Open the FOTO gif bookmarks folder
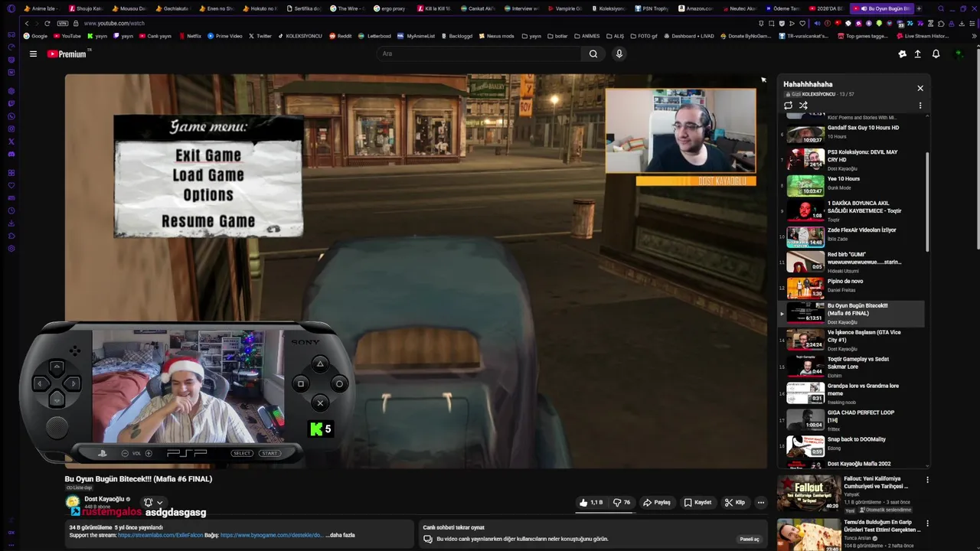980x551 pixels. click(642, 36)
